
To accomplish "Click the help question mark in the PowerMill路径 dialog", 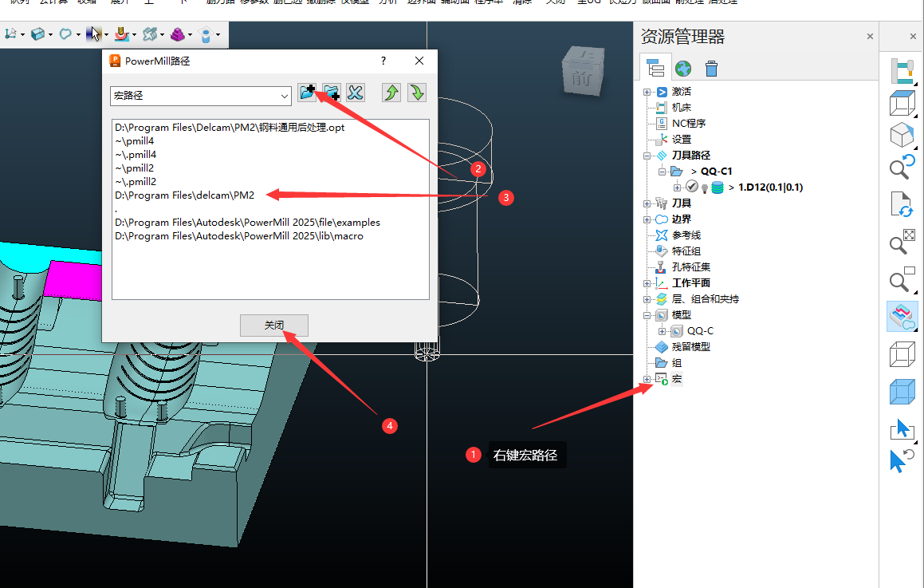I will (x=383, y=61).
